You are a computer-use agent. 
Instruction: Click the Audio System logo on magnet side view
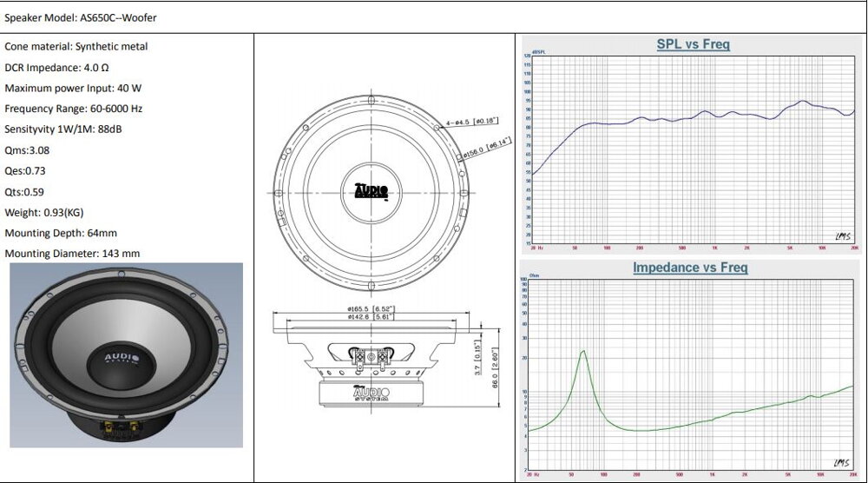371,394
